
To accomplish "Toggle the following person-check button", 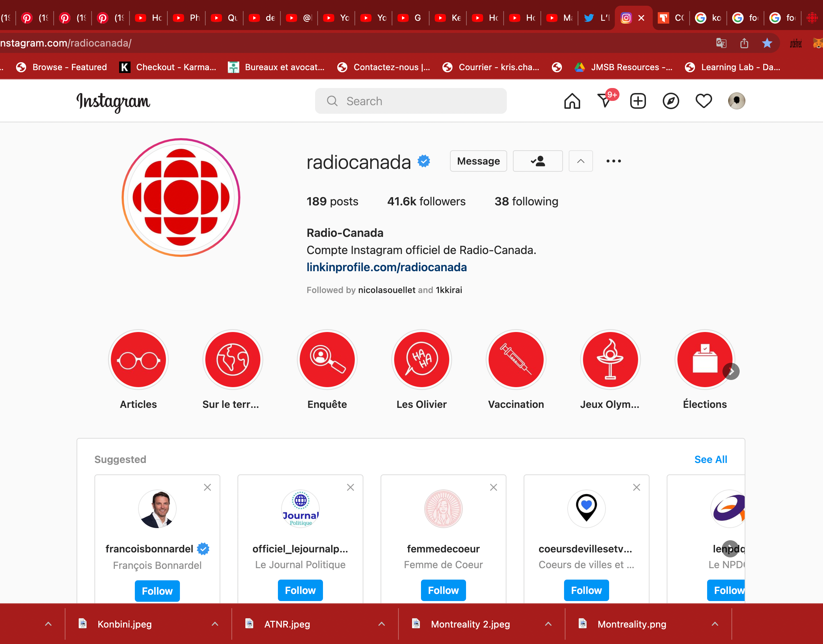I will click(x=538, y=161).
